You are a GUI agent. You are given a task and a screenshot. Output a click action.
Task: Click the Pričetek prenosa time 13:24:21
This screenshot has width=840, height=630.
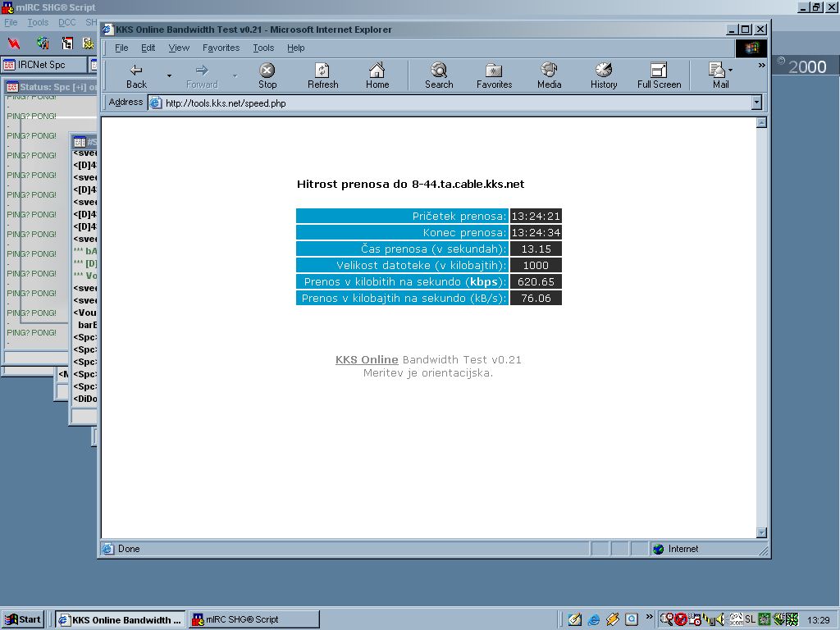(536, 216)
